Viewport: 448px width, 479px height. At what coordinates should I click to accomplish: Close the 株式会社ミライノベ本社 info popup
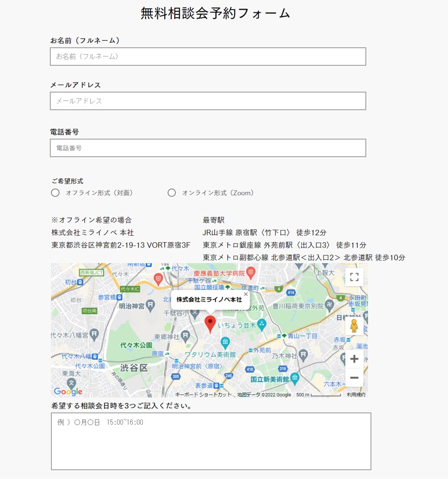(245, 294)
